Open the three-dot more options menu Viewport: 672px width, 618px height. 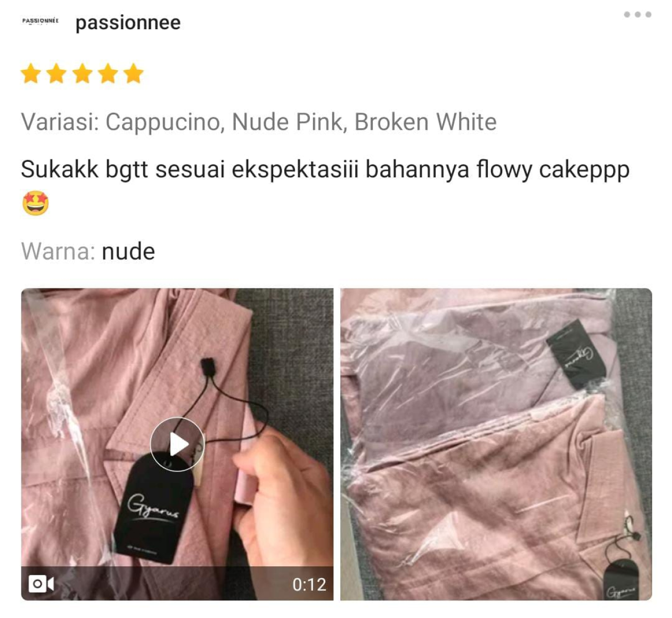point(637,15)
